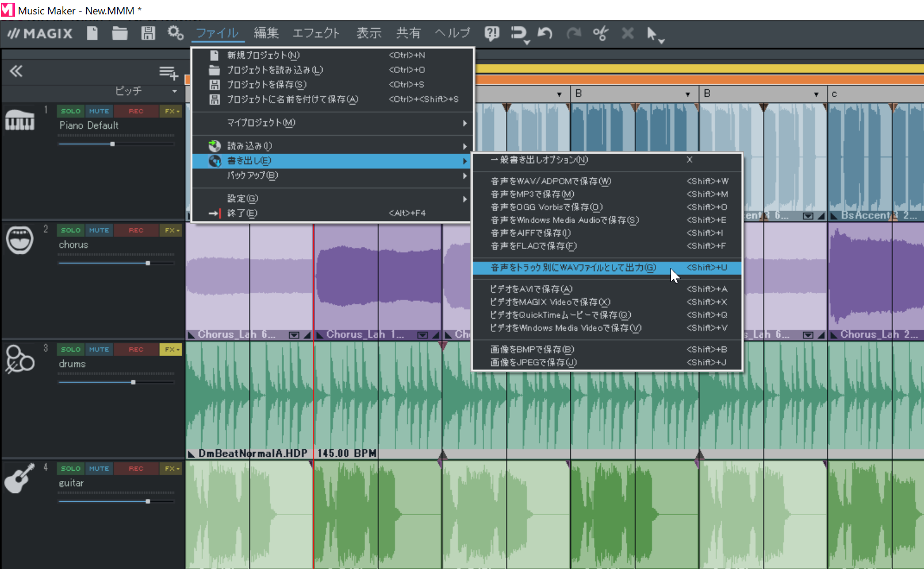Choose ビデオをAVIで保存
The height and width of the screenshot is (569, 924).
[607, 289]
